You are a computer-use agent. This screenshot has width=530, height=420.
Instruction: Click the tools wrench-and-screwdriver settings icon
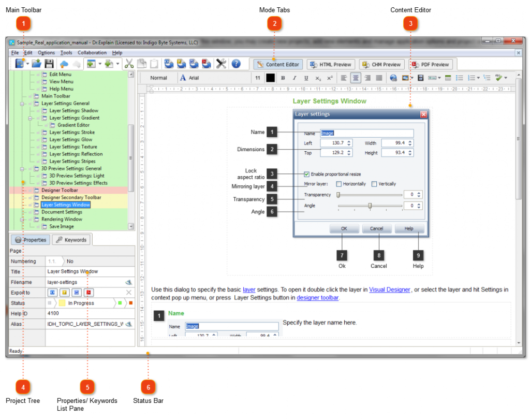[x=221, y=64]
